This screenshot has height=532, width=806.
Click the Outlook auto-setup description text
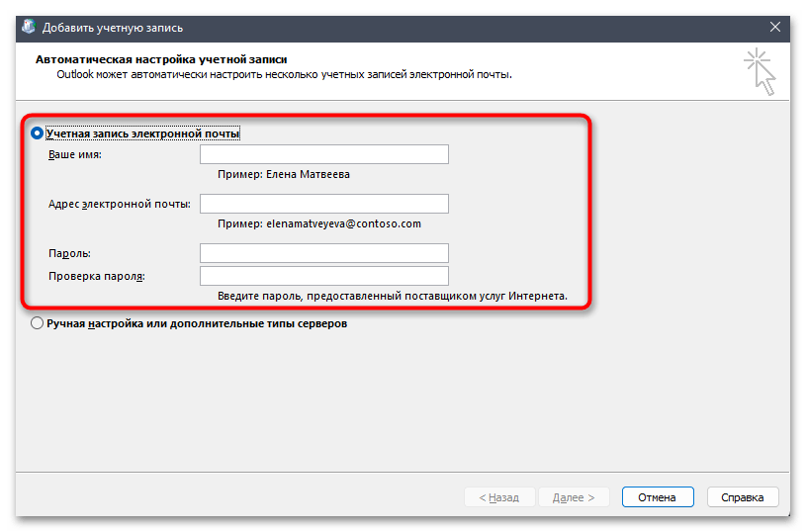click(x=284, y=74)
